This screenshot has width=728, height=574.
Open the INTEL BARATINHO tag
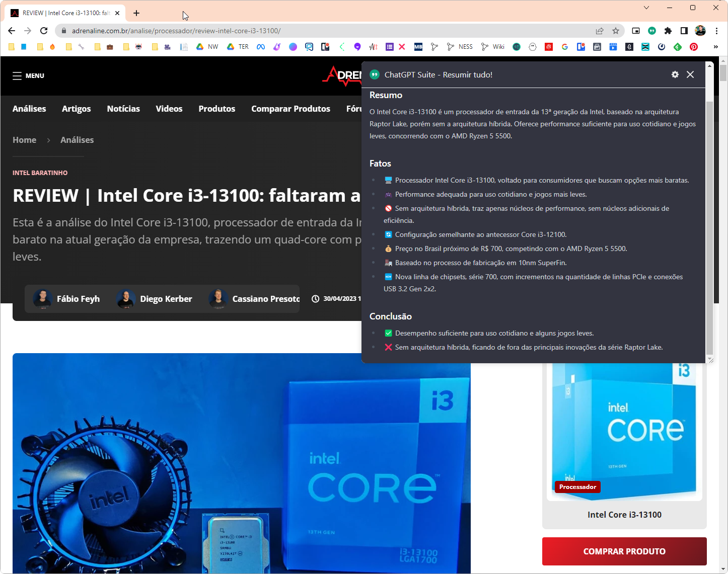point(40,173)
